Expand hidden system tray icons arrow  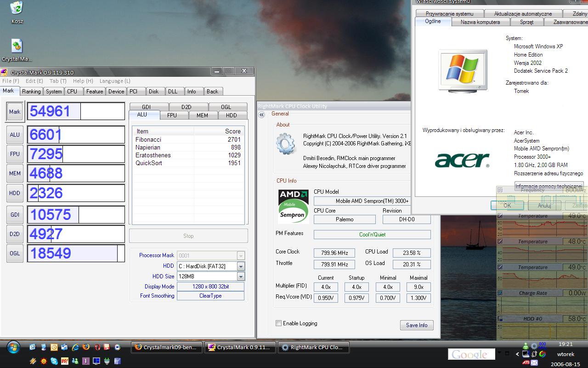[x=517, y=354]
